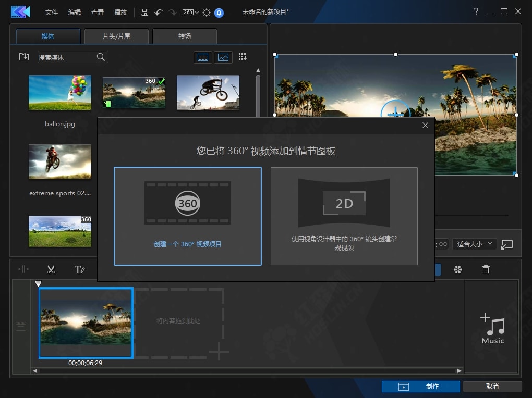Screen dimensions: 532x398
Task: Click the undock preview window icon
Action: 506,244
